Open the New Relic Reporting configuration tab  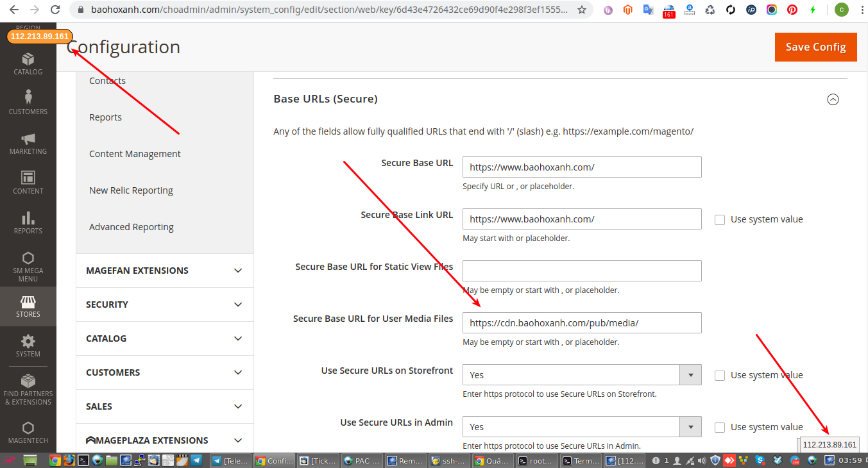(131, 190)
